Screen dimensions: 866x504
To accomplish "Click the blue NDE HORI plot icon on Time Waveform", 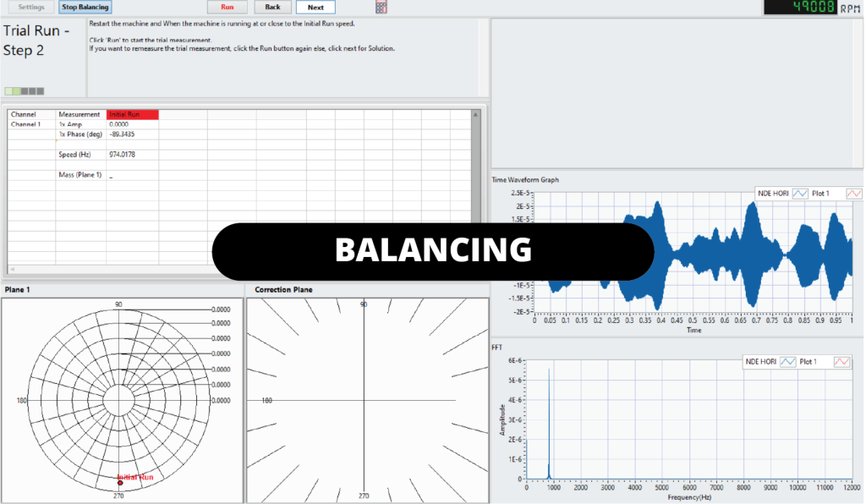I will click(x=802, y=194).
